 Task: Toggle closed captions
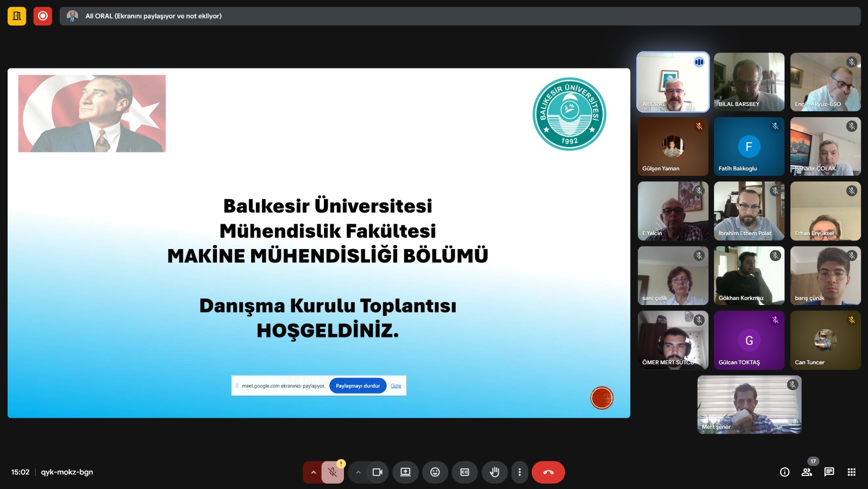[465, 472]
